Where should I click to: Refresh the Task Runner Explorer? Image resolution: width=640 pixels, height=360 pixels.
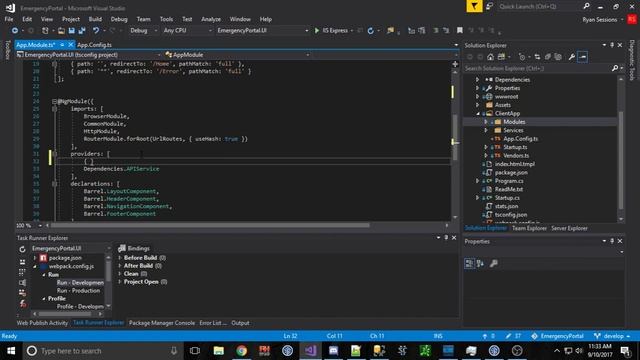[22, 249]
